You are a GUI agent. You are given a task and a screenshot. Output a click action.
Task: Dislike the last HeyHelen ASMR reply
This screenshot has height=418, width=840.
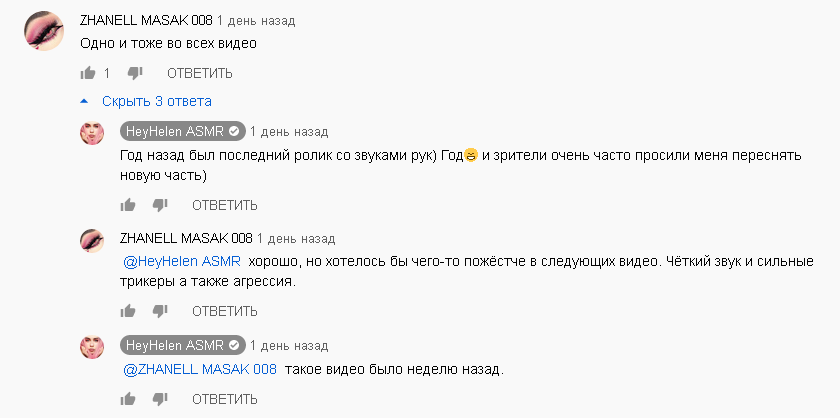160,399
